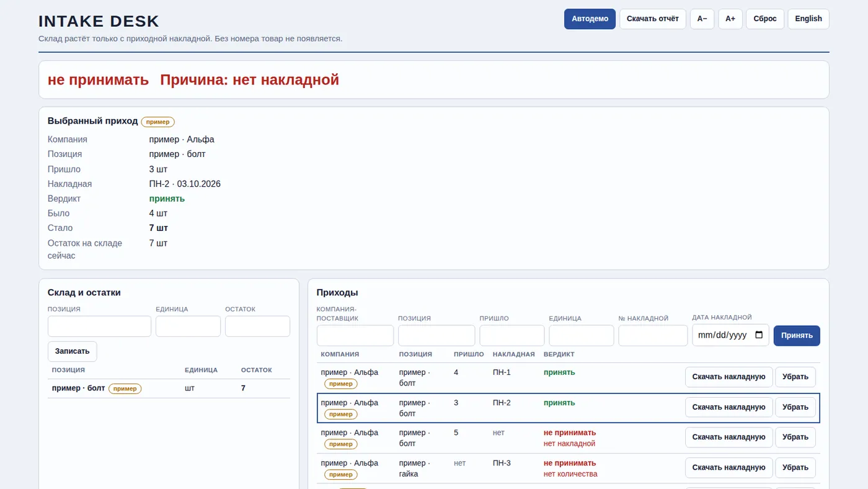Focus the Позиция field in the Приходы form
Viewport: 868px width, 489px height.
[x=436, y=336]
